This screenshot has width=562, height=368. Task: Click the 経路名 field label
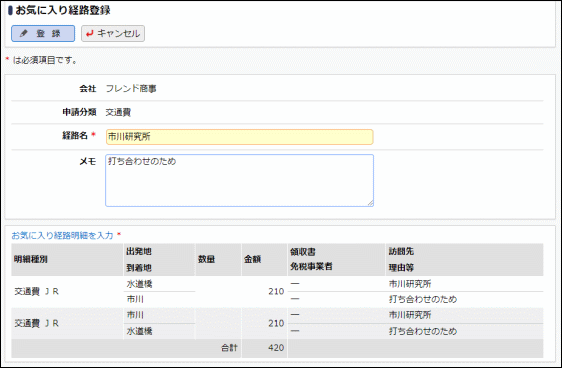(75, 135)
